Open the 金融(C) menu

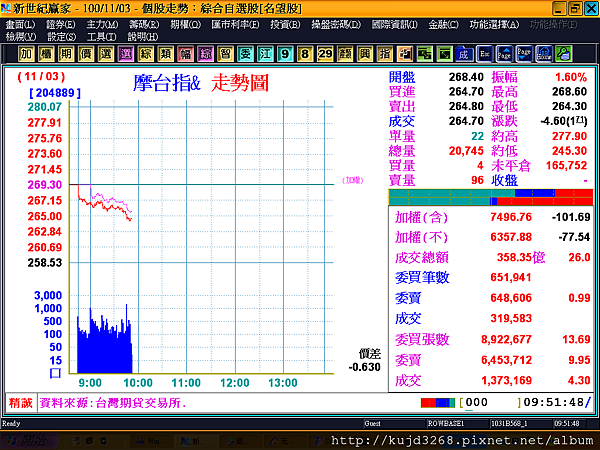pos(443,25)
